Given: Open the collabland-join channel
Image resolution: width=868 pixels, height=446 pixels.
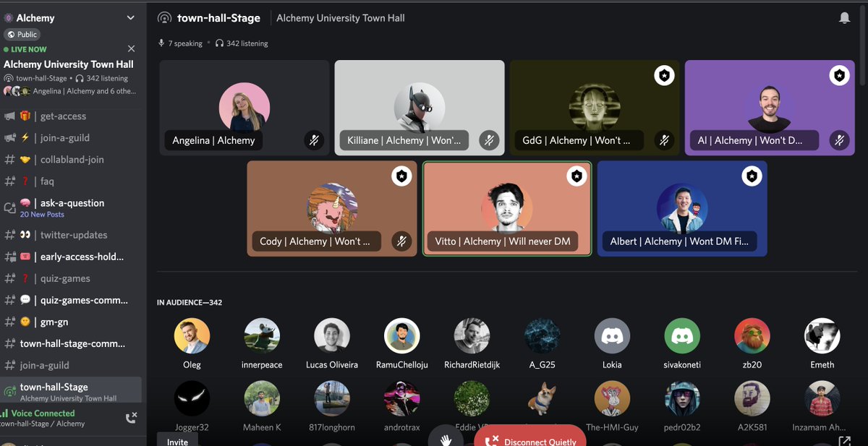Looking at the screenshot, I should tap(71, 160).
